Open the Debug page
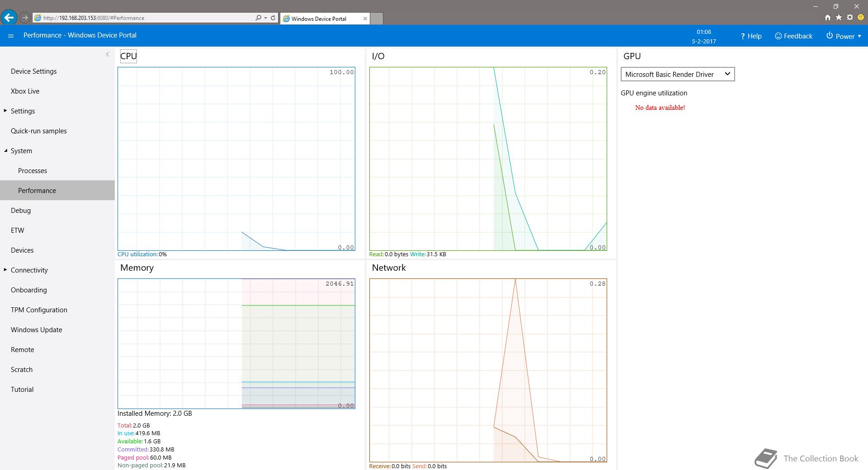Image resolution: width=868 pixels, height=470 pixels. [x=21, y=211]
